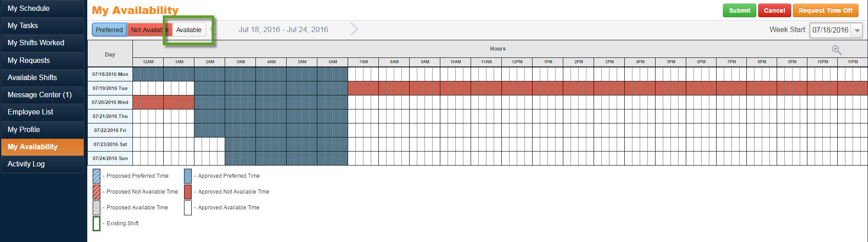The width and height of the screenshot is (868, 242).
Task: Click the Week Start date field
Action: pos(830,30)
